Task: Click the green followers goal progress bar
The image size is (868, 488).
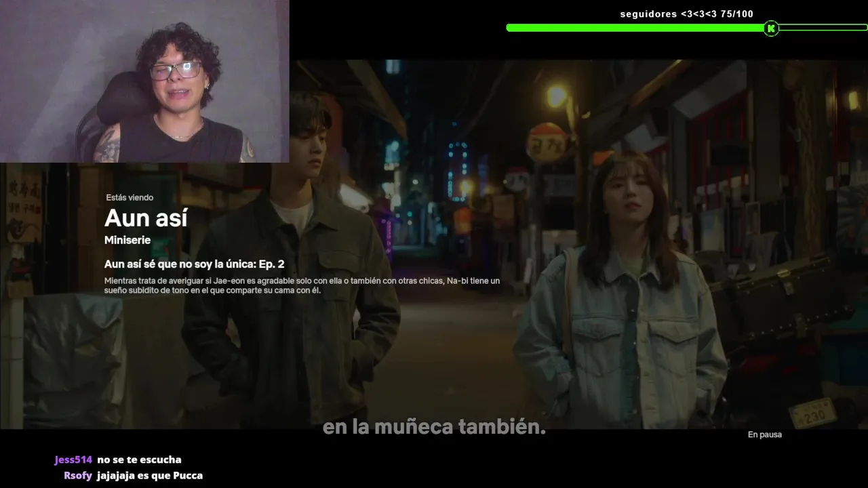Action: pos(687,28)
